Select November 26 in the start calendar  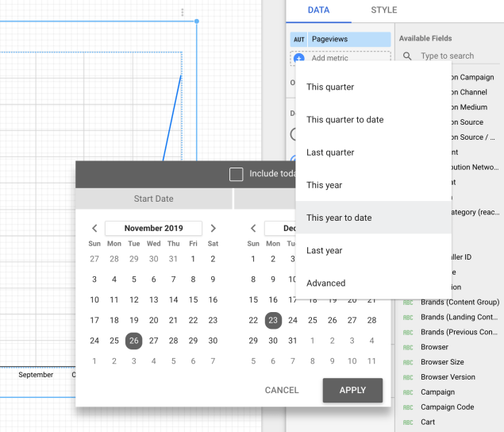coord(133,341)
